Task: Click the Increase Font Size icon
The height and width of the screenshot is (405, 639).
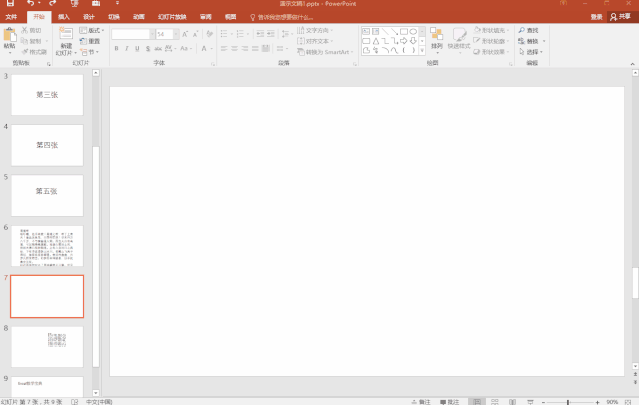Action: 185,34
